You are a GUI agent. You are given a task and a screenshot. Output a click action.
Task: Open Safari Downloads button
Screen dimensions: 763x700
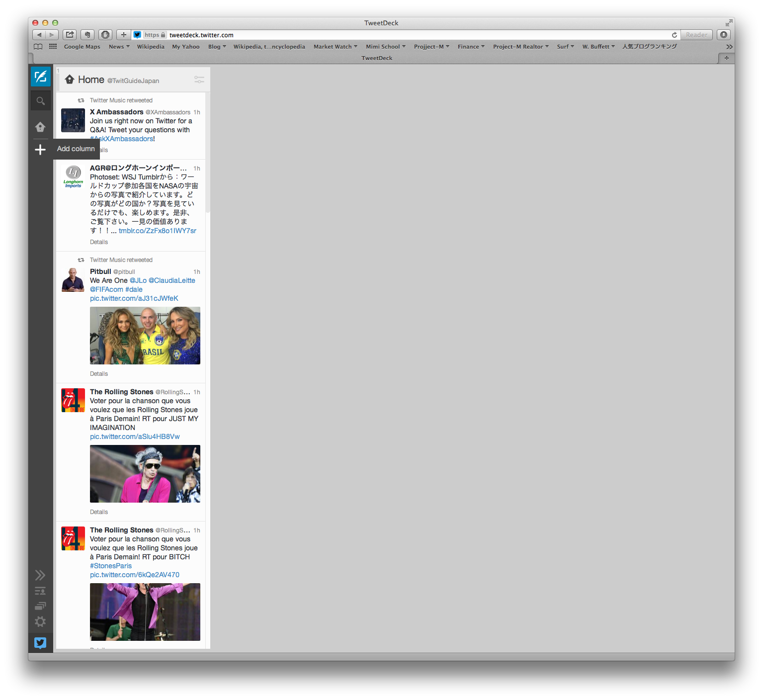click(x=724, y=35)
